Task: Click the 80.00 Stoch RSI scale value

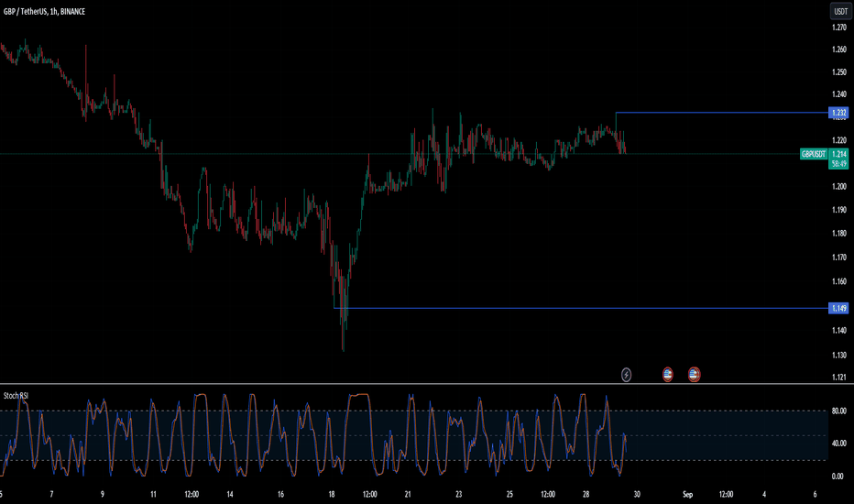Action: 838,411
